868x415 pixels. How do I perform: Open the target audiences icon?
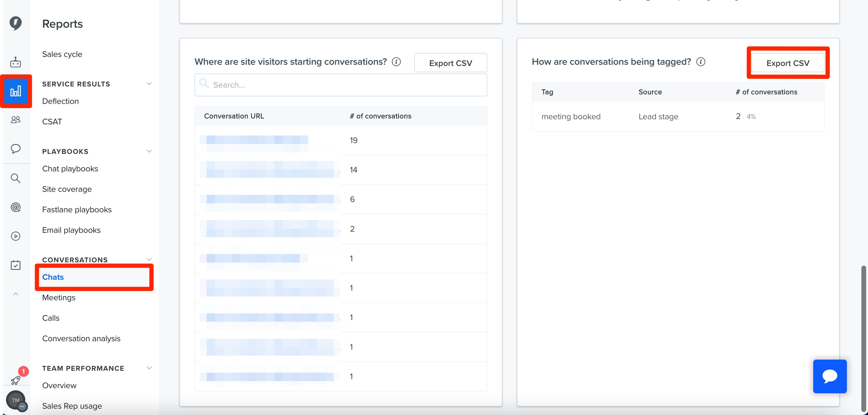tap(15, 207)
